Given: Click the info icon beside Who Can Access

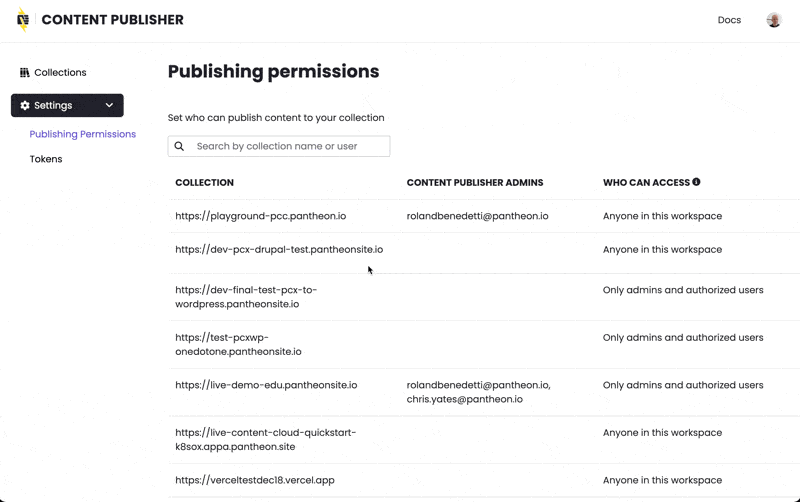Looking at the screenshot, I should pyautogui.click(x=696, y=182).
